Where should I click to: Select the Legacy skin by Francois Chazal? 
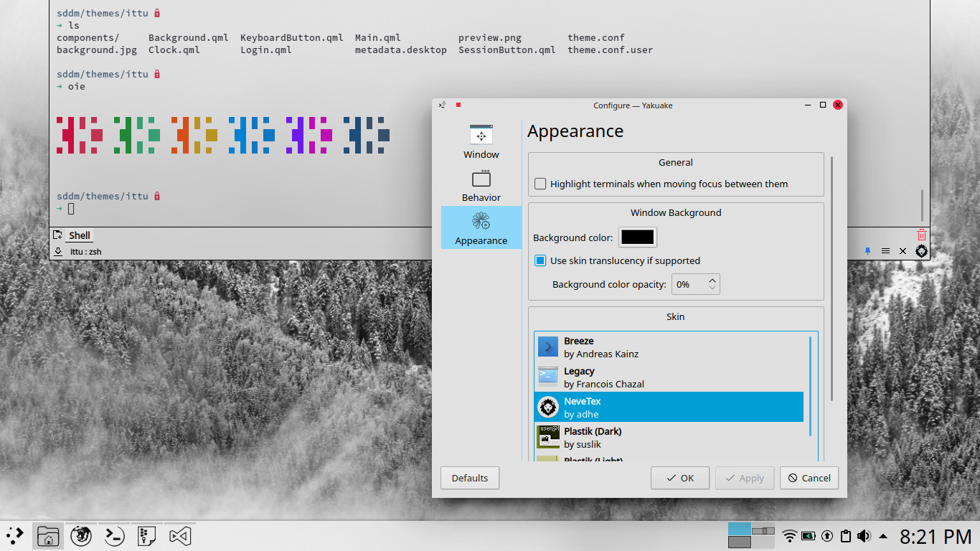pos(669,377)
